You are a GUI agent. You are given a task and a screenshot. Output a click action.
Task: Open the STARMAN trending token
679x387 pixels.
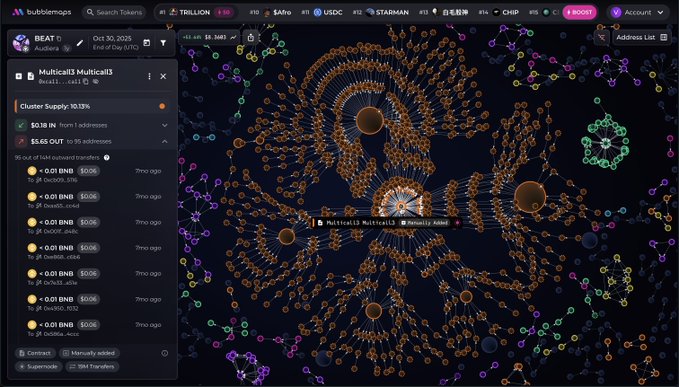381,12
